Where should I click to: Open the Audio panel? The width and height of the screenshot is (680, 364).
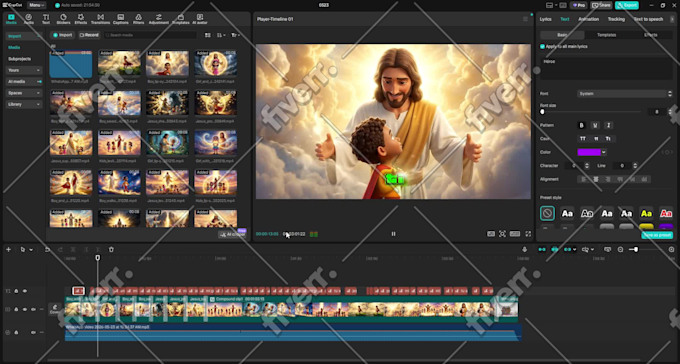click(x=29, y=19)
